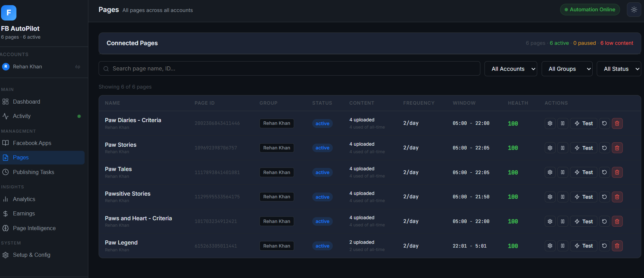Viewport: 644px width, 278px height.
Task: Click the Pawsitive Stories page name
Action: click(128, 194)
